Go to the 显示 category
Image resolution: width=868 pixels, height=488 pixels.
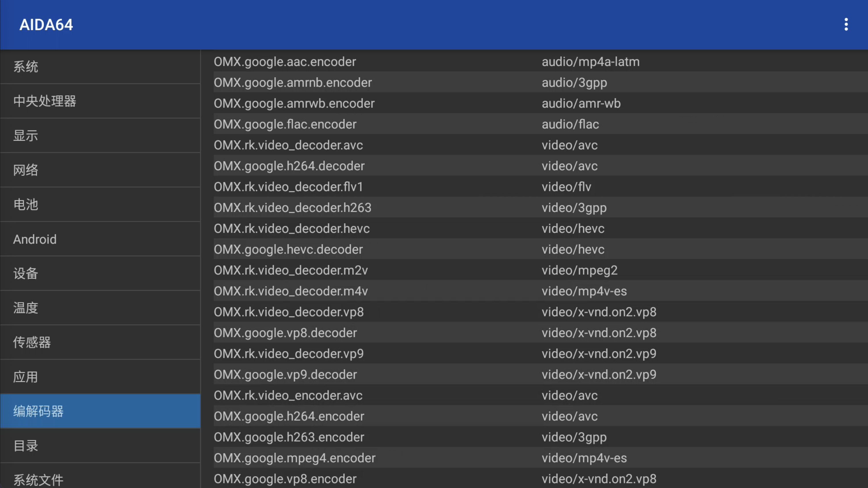pyautogui.click(x=100, y=136)
